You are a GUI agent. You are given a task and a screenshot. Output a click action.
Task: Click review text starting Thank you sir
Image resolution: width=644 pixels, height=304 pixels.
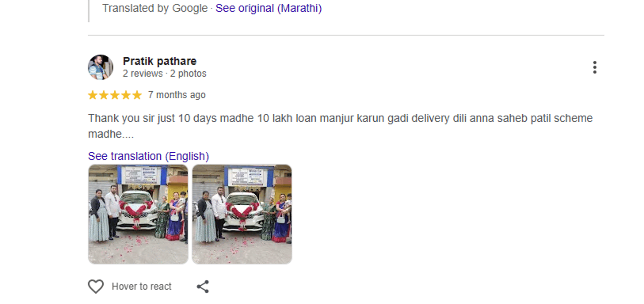tap(340, 118)
